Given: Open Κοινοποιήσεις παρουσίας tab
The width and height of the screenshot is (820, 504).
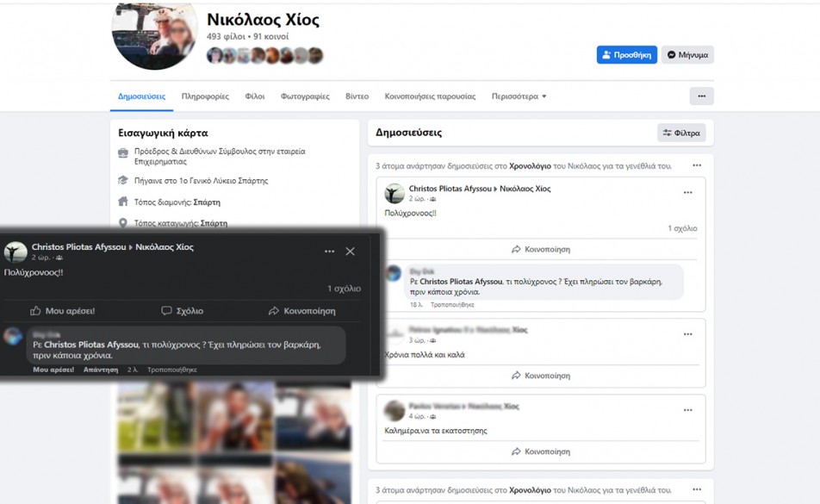Looking at the screenshot, I should 430,96.
